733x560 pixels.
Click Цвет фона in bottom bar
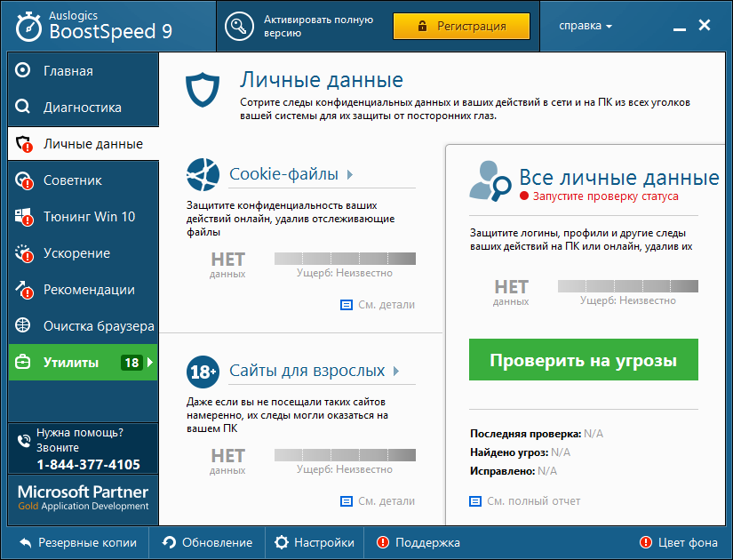click(678, 543)
